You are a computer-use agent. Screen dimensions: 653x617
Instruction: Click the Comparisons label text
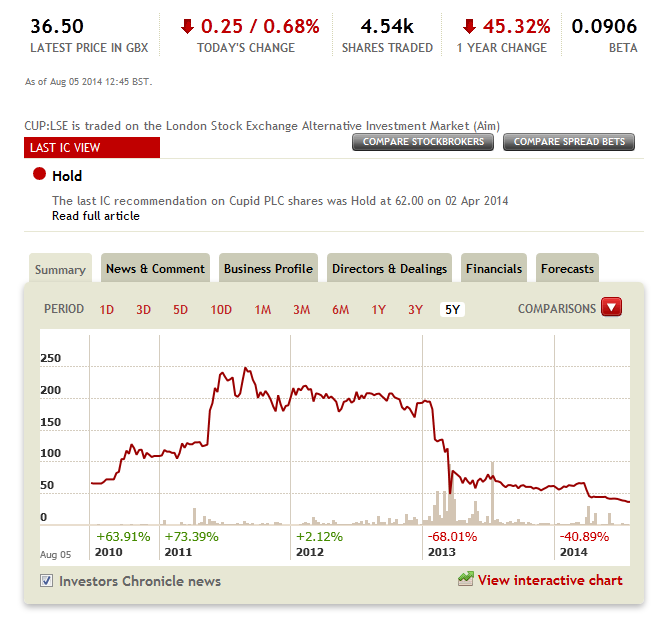click(x=557, y=308)
